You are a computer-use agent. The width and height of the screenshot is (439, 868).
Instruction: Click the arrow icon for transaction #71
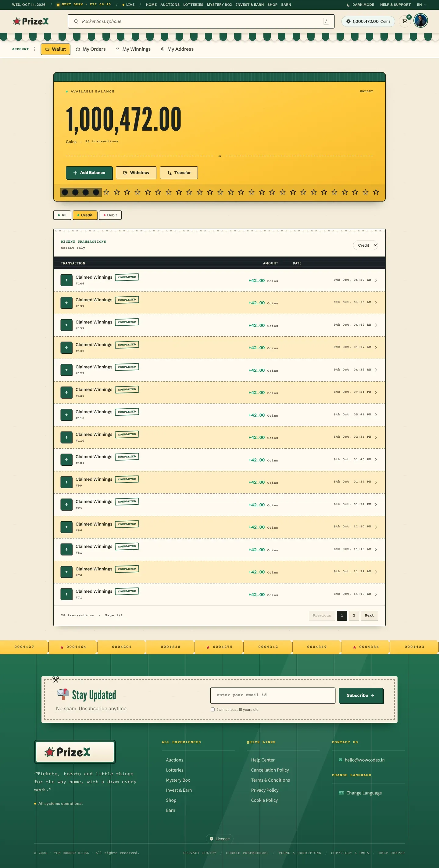(66, 594)
